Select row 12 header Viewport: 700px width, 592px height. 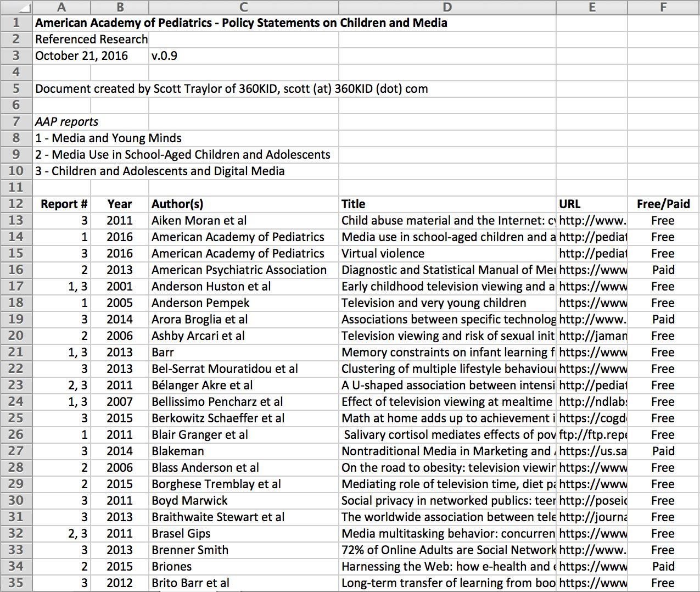[16, 204]
